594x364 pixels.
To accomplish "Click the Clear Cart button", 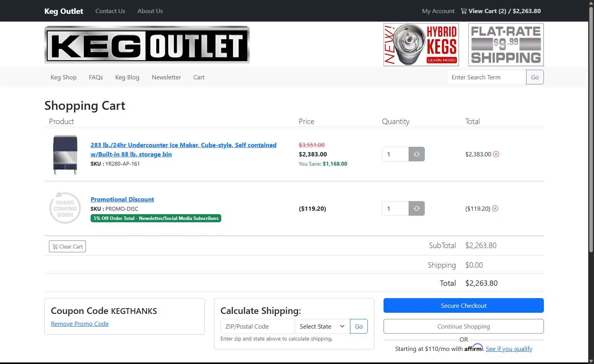I will tap(67, 247).
